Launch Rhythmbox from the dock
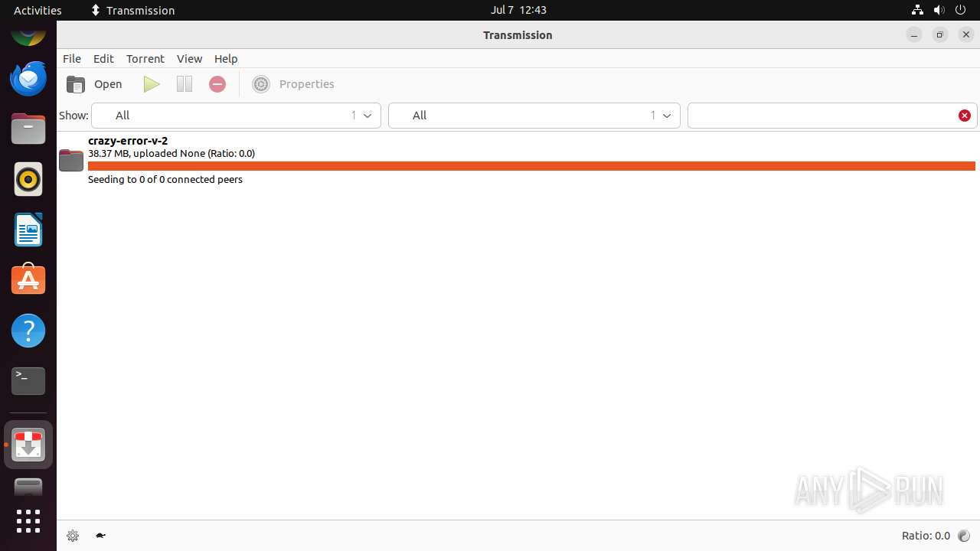The image size is (980, 551). coord(28,180)
